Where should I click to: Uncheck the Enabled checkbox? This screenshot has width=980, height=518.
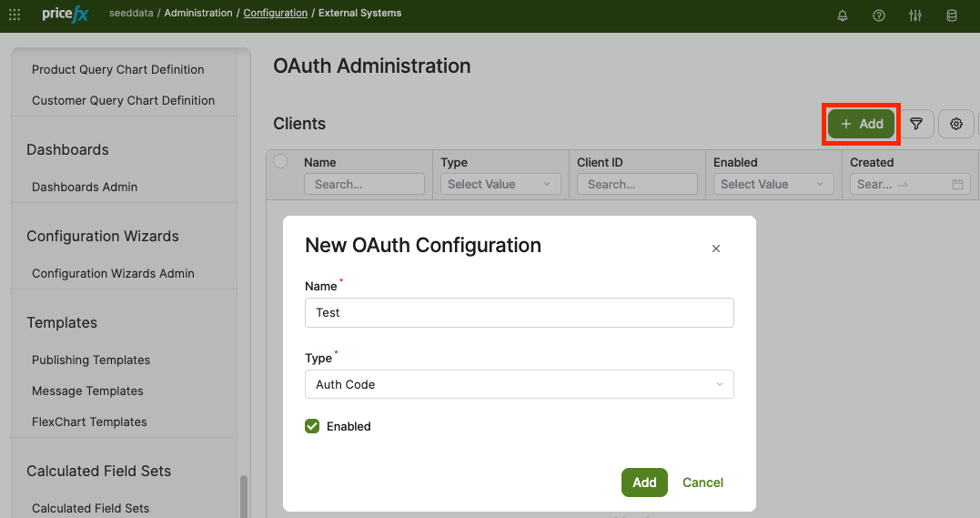click(x=312, y=426)
